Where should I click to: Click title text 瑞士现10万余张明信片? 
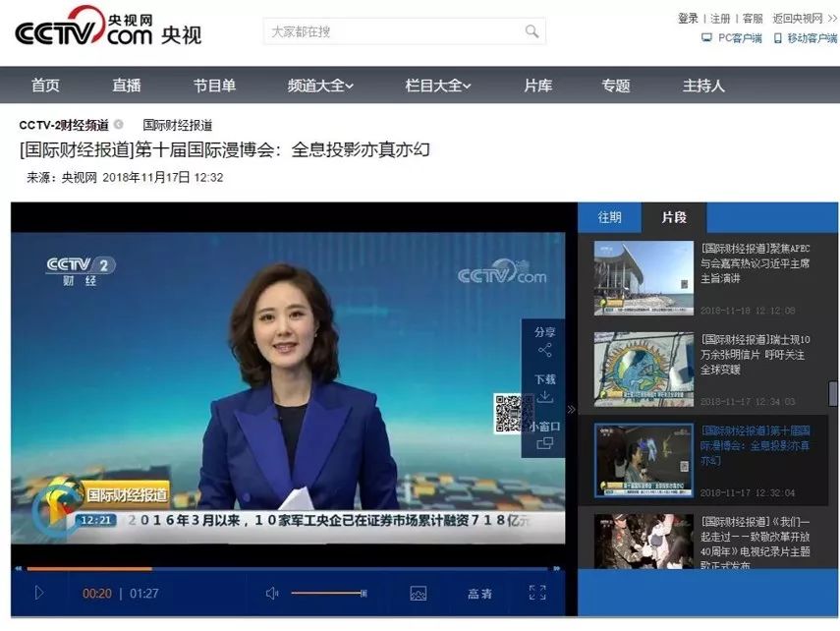tap(756, 355)
